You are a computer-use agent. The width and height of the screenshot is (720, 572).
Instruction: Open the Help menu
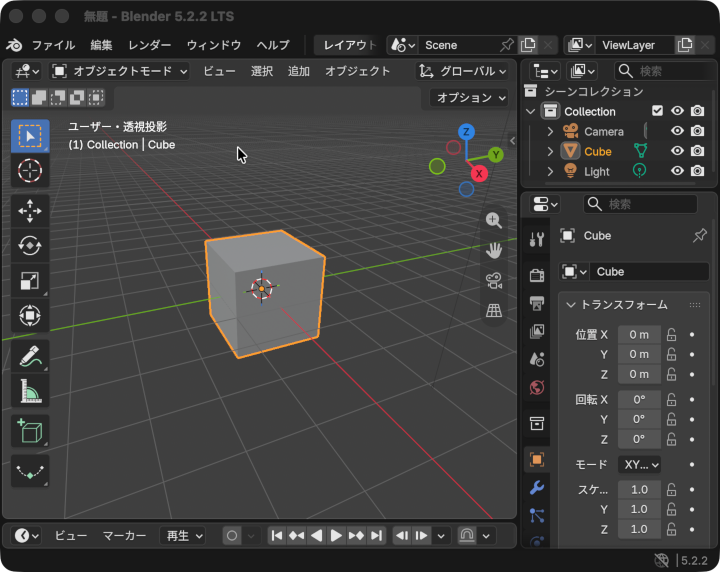click(x=273, y=45)
